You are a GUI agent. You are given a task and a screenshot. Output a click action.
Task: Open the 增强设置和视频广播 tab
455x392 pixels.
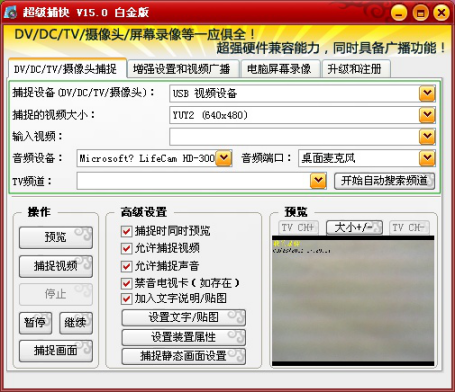point(183,69)
